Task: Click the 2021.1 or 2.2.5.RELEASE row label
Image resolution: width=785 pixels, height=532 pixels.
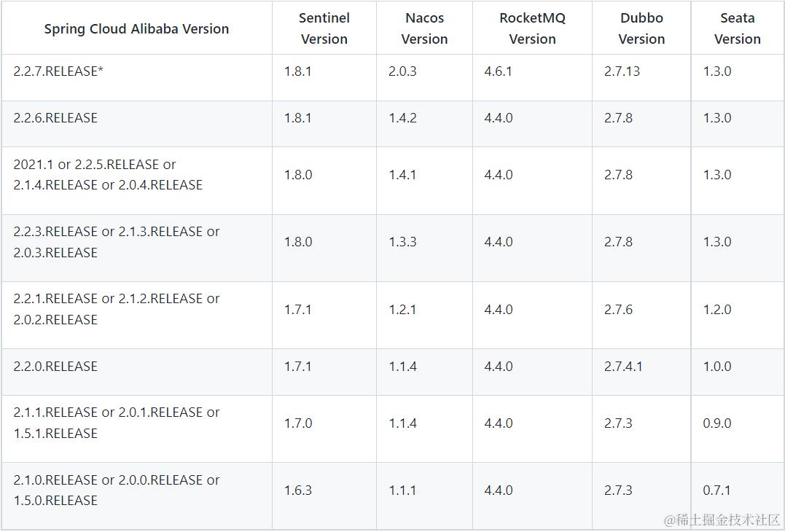Action: (108, 175)
